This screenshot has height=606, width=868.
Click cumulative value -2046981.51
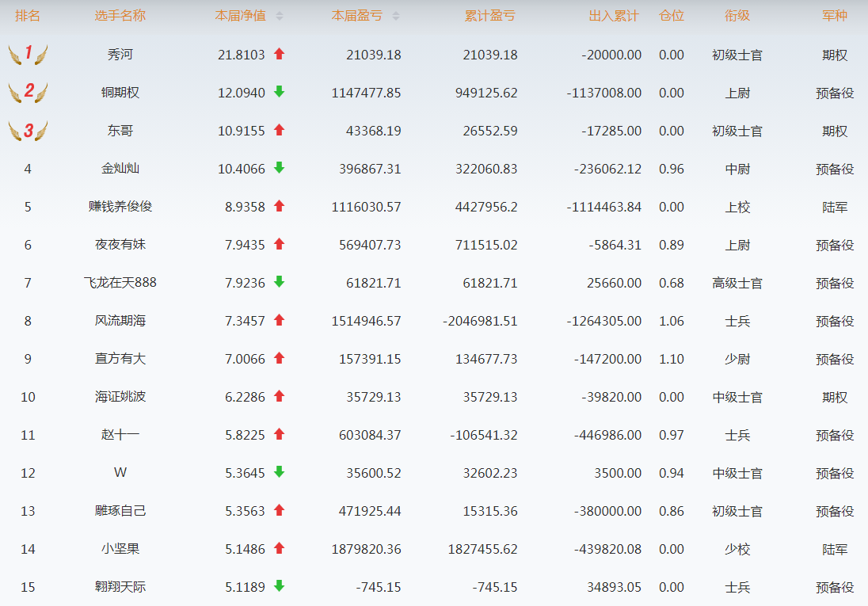click(x=480, y=322)
